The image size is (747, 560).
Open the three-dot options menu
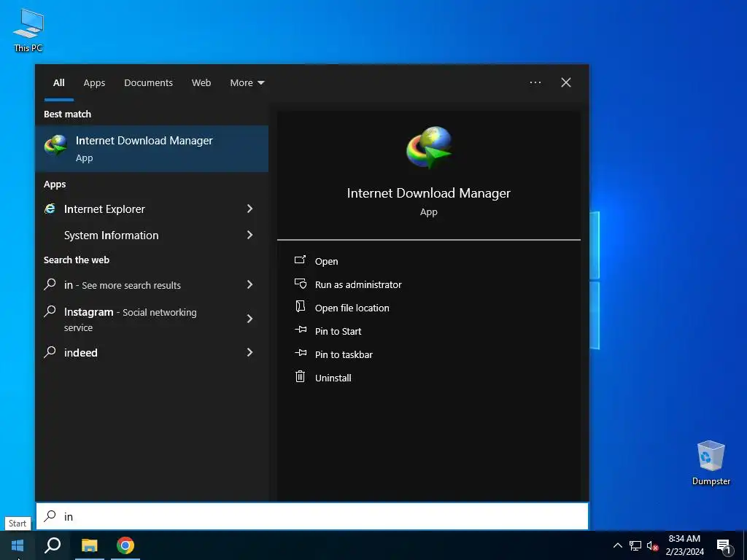tap(535, 83)
